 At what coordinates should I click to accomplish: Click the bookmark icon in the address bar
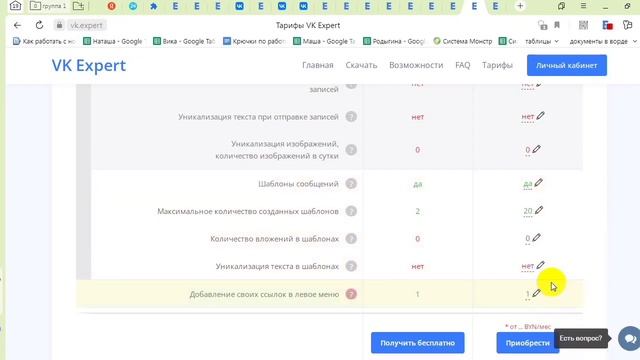tap(557, 25)
